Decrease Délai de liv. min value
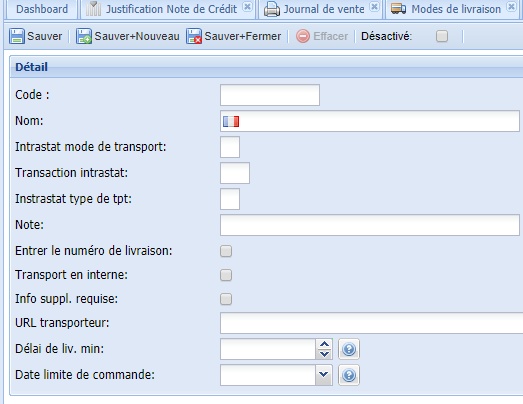Viewport: 523px width, 404px height. tap(324, 354)
